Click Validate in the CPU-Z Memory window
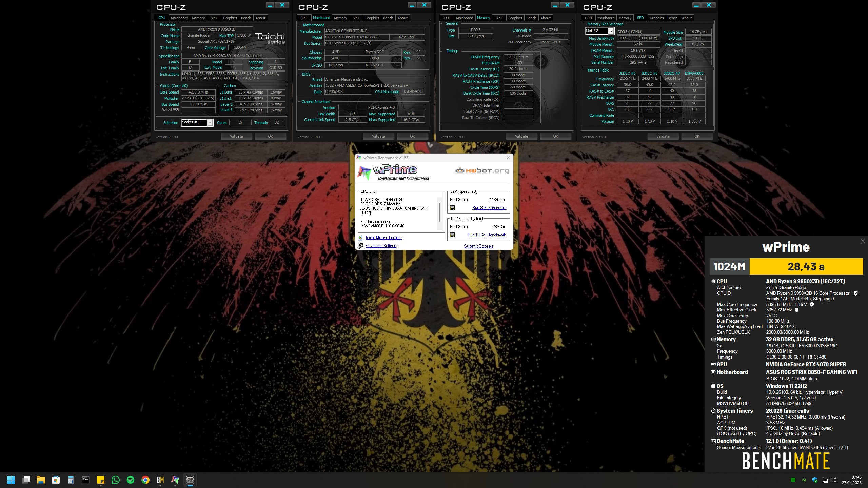This screenshot has height=488, width=868. point(521,136)
